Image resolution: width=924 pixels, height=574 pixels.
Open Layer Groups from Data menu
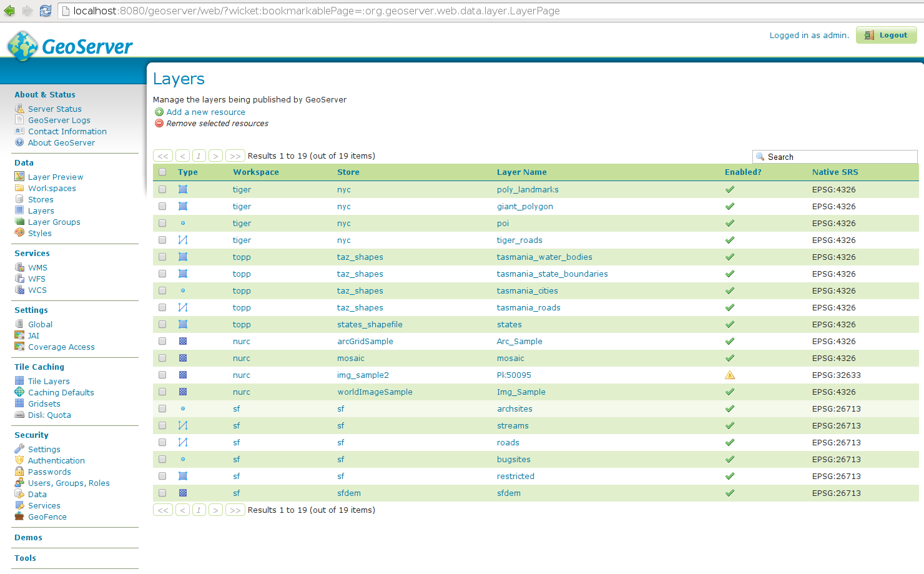(54, 222)
